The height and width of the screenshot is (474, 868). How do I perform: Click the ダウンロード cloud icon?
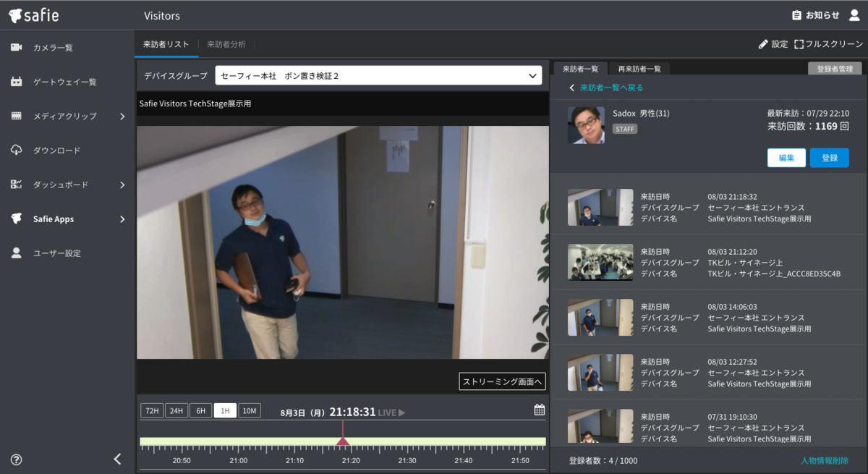click(x=16, y=151)
